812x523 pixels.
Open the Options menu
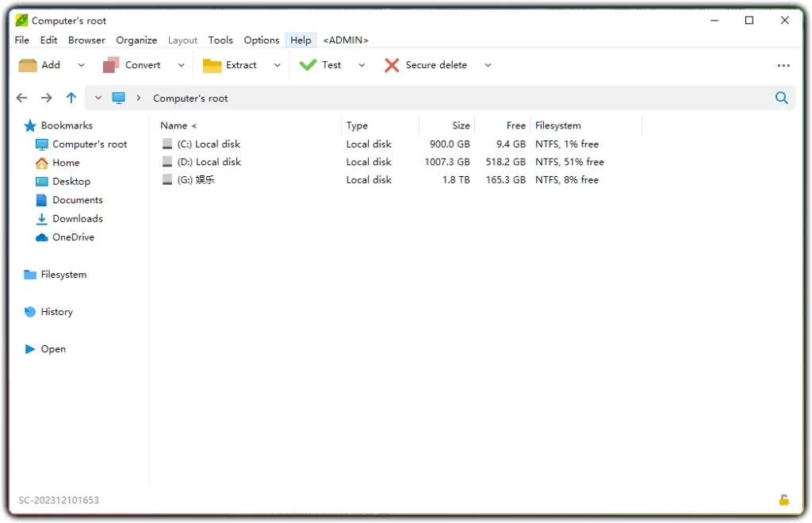tap(262, 40)
